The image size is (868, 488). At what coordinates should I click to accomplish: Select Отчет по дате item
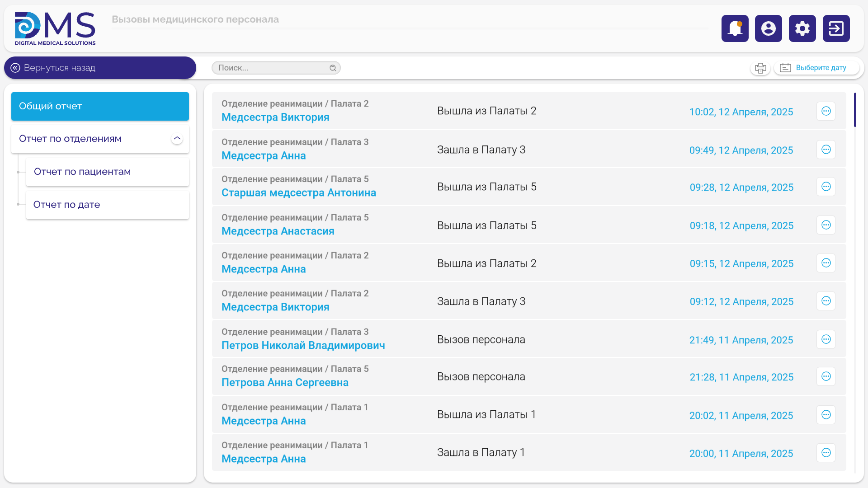[107, 205]
